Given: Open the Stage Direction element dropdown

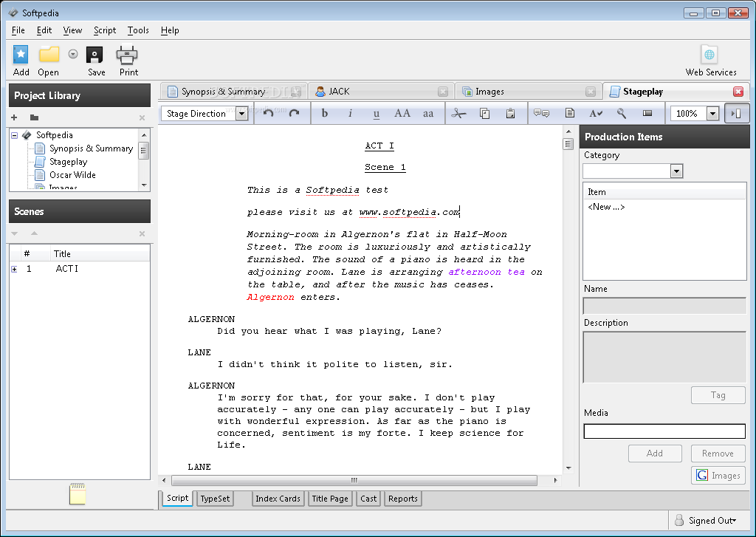Looking at the screenshot, I should (x=241, y=113).
